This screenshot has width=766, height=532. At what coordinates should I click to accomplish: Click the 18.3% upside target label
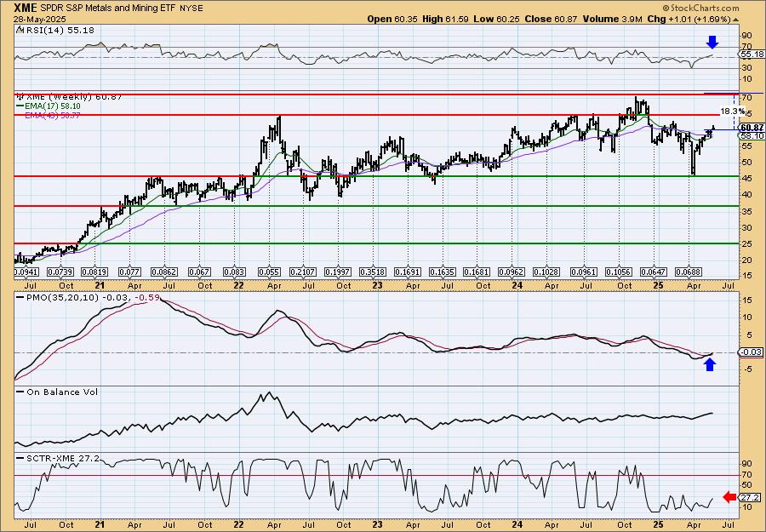733,112
